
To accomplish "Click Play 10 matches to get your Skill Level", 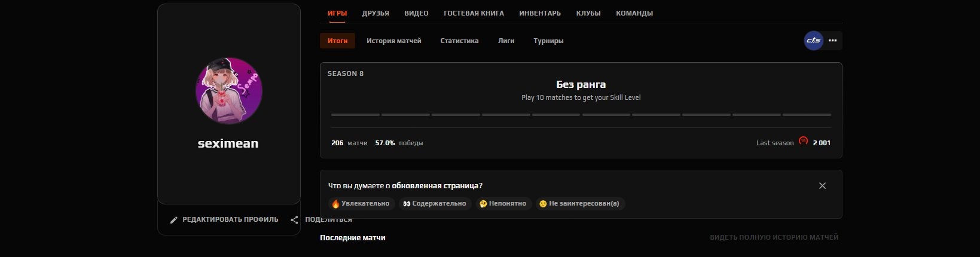I will (581, 97).
